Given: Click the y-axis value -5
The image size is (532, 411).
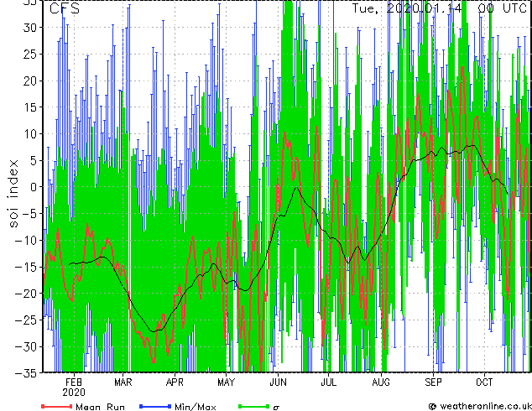Looking at the screenshot, I should pos(30,214).
